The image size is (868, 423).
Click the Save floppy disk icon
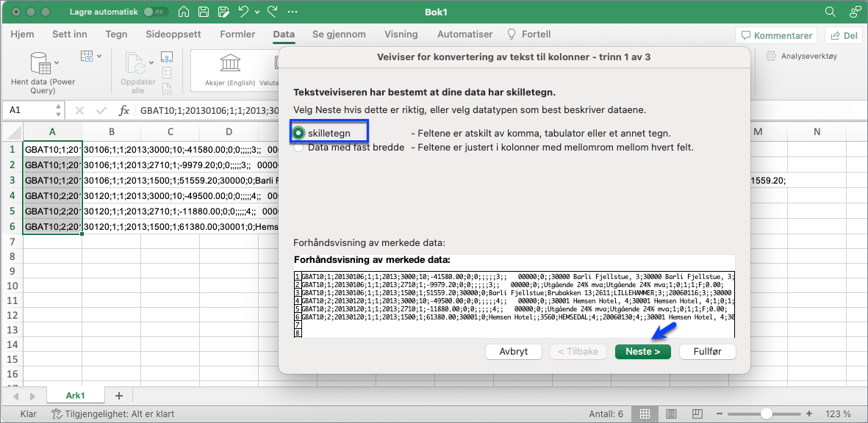click(203, 12)
